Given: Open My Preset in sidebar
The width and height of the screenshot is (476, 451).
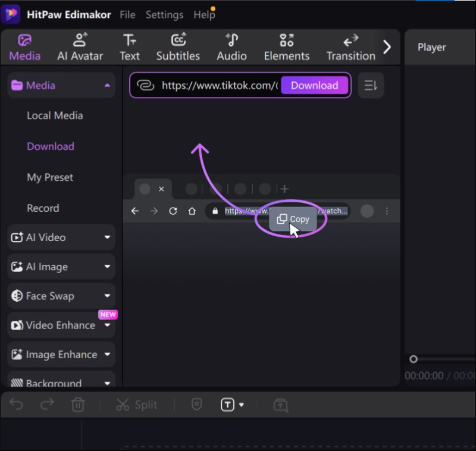Looking at the screenshot, I should (x=50, y=177).
